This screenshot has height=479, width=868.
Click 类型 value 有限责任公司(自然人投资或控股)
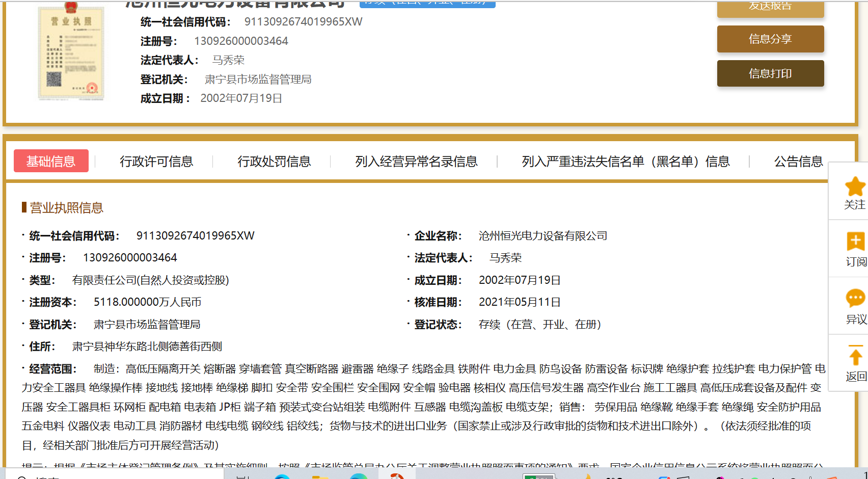[150, 280]
